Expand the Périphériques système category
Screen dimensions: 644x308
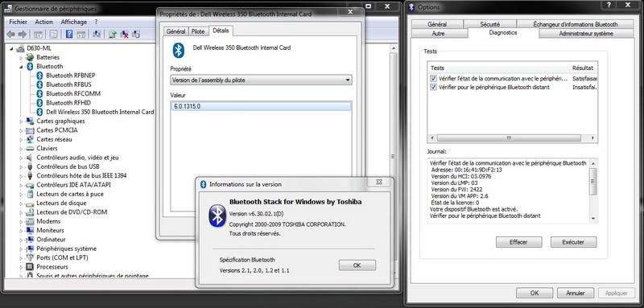22,248
